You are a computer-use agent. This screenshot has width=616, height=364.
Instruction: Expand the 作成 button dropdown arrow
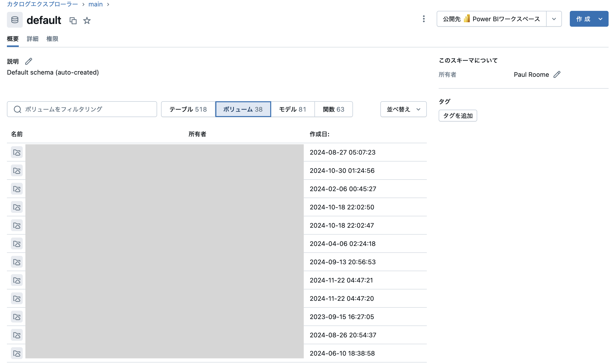600,19
